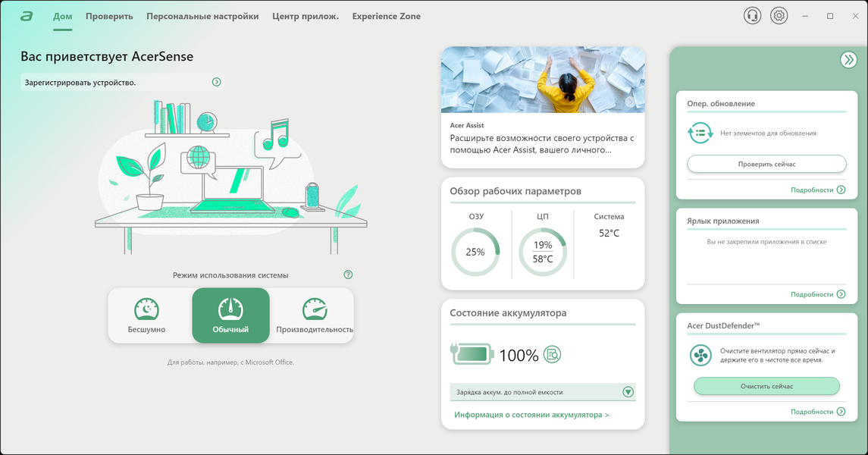The width and height of the screenshot is (868, 455).
Task: Click the Acer logo icon
Action: pos(27,16)
